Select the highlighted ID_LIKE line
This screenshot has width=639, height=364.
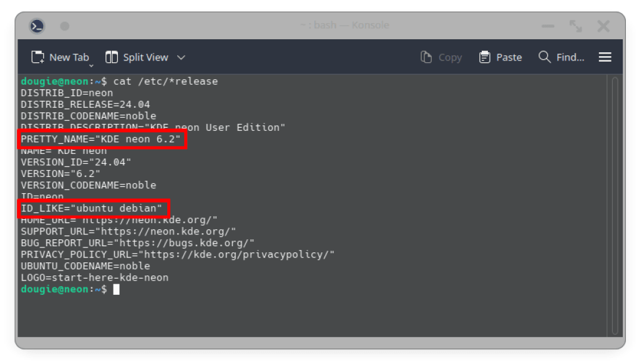[x=94, y=208]
